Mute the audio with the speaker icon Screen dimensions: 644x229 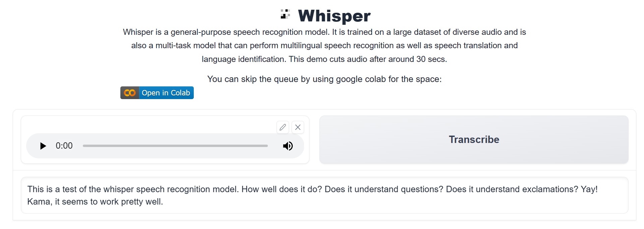point(288,146)
